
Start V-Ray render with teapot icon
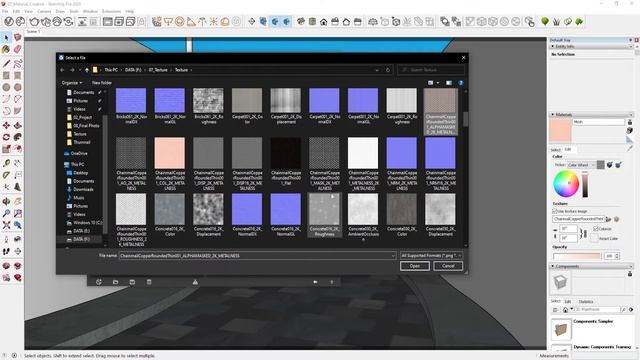pyautogui.click(x=34, y=22)
